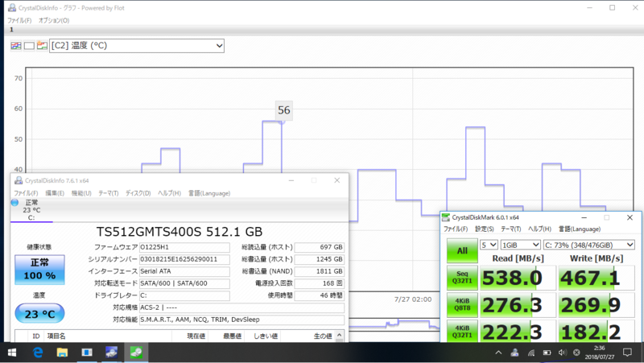This screenshot has height=363, width=644.
Task: Run the 4KiB Q32T1 benchmark
Action: pyautogui.click(x=462, y=332)
